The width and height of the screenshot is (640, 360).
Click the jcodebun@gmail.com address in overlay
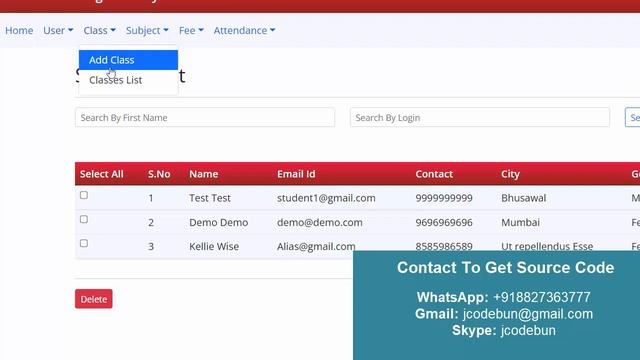pyautogui.click(x=528, y=314)
